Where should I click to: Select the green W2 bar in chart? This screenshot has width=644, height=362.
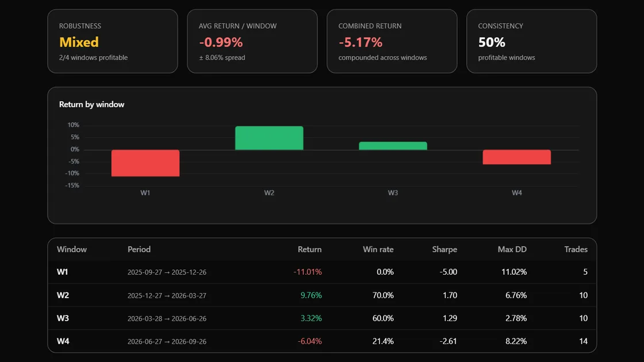click(x=269, y=138)
